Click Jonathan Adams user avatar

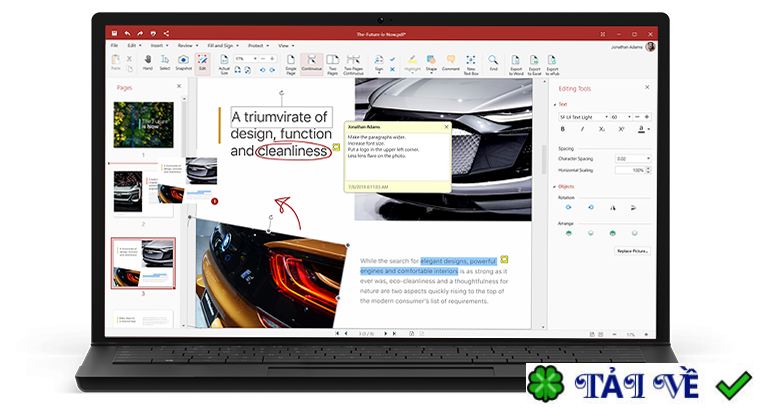point(650,47)
